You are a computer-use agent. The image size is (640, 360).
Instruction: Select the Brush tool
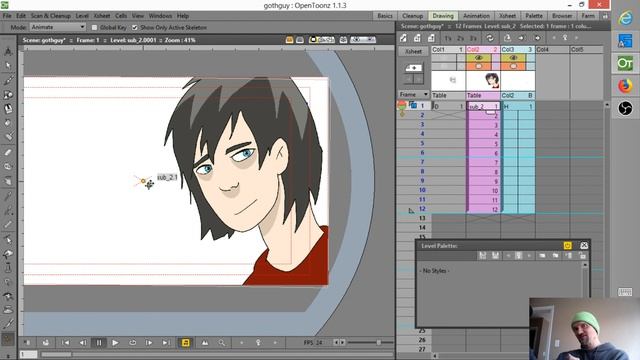(x=8, y=80)
